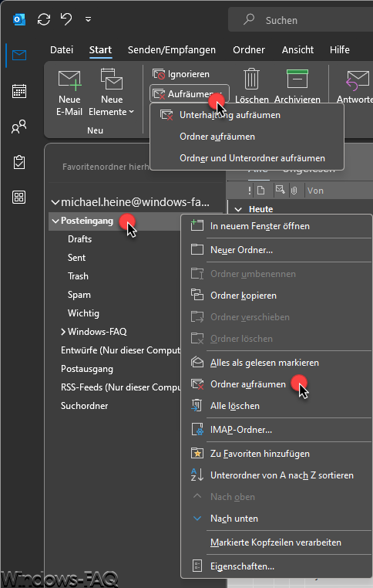373x588 pixels.
Task: Collapse the Heute message group
Action: pos(239,209)
